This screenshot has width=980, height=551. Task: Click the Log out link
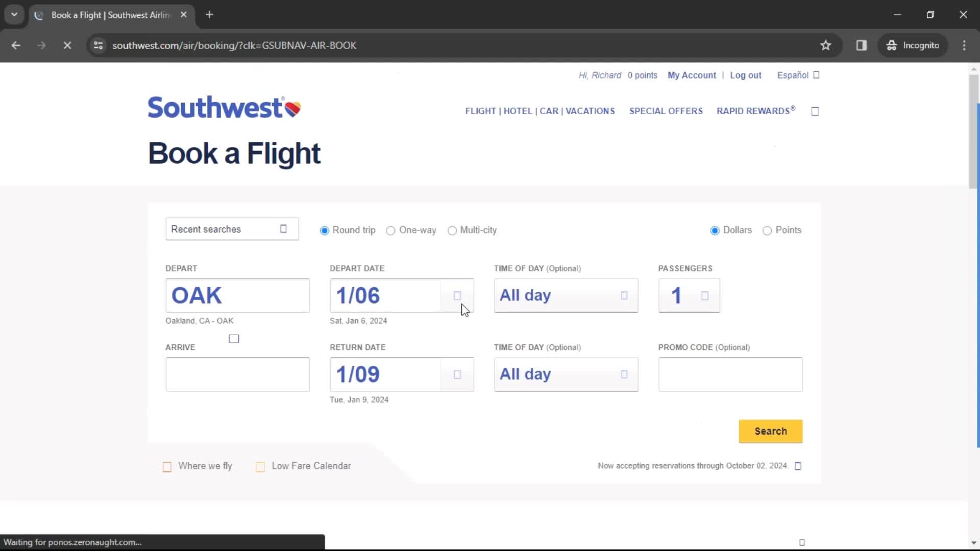pyautogui.click(x=746, y=74)
